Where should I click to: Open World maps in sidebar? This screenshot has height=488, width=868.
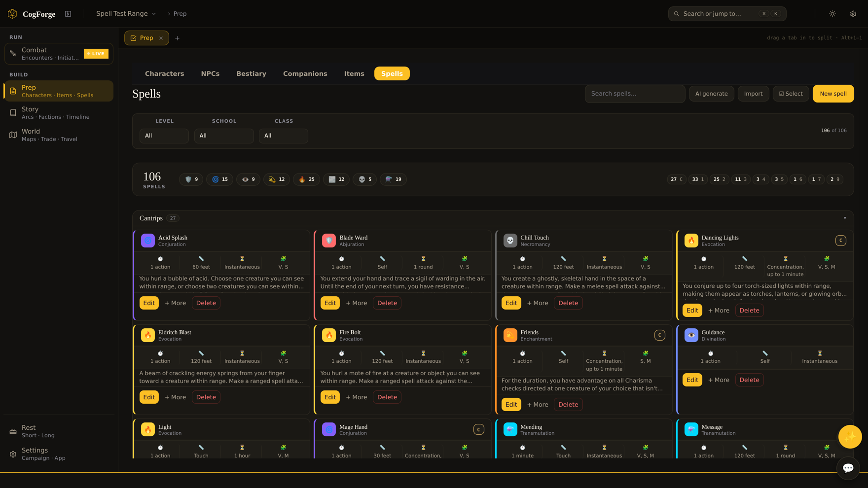(x=59, y=135)
